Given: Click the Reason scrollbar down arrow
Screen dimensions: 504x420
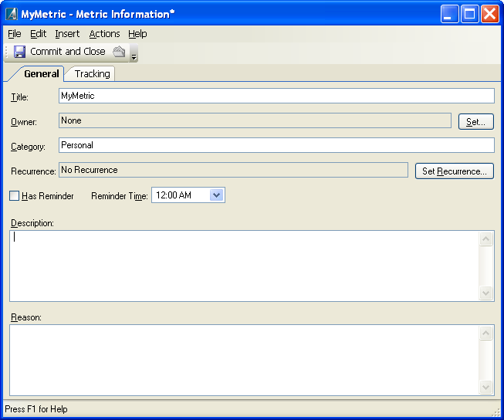Looking at the screenshot, I should click(x=485, y=388).
